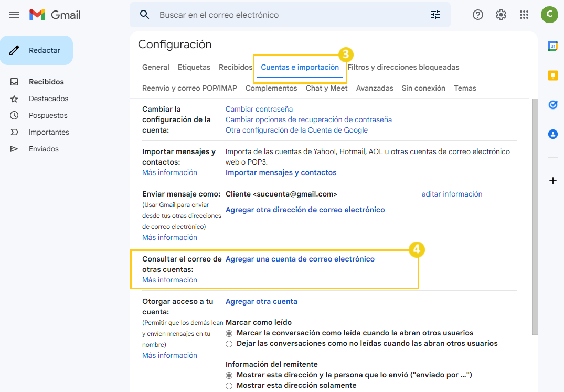
Task: Open Google Keep side panel icon
Action: 553,75
